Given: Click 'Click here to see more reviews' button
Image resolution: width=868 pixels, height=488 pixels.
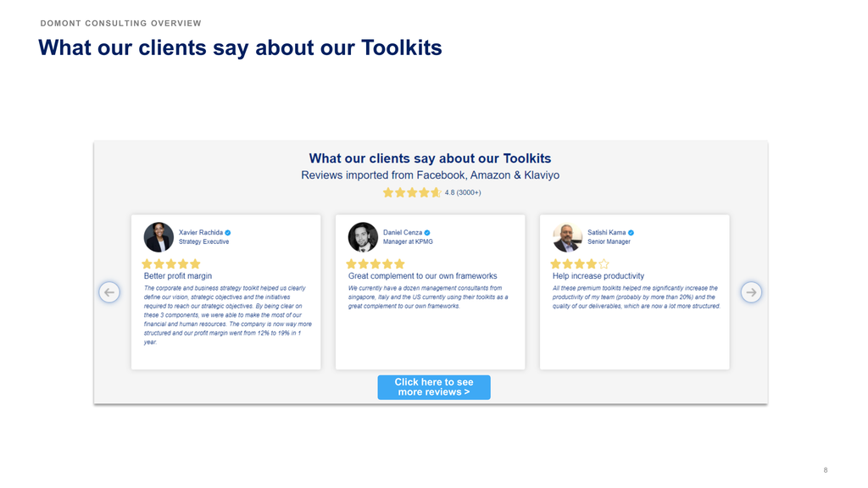Looking at the screenshot, I should tap(434, 387).
